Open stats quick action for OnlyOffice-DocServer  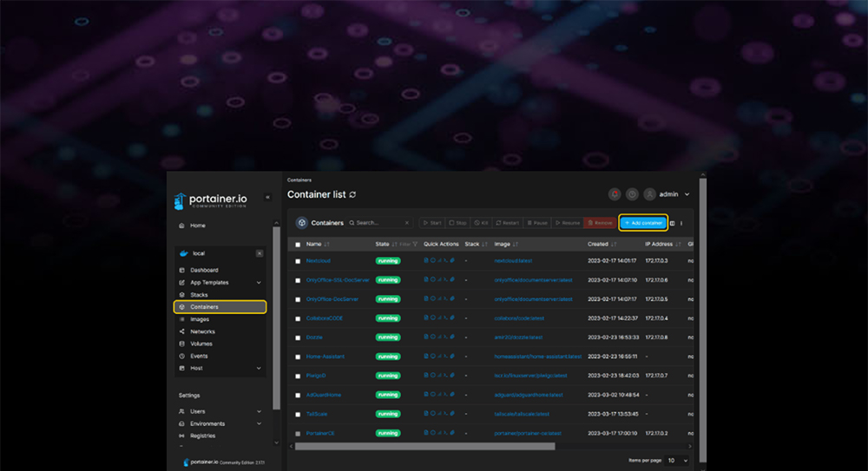point(439,299)
